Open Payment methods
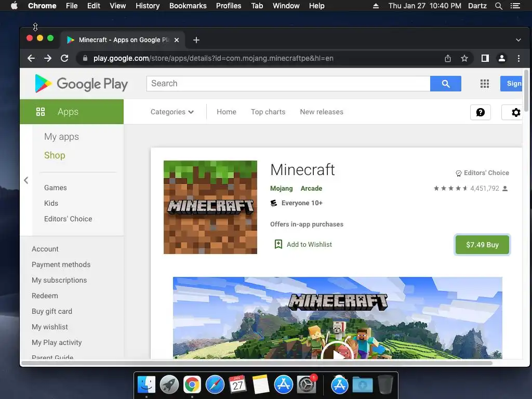The width and height of the screenshot is (532, 399). coord(61,264)
